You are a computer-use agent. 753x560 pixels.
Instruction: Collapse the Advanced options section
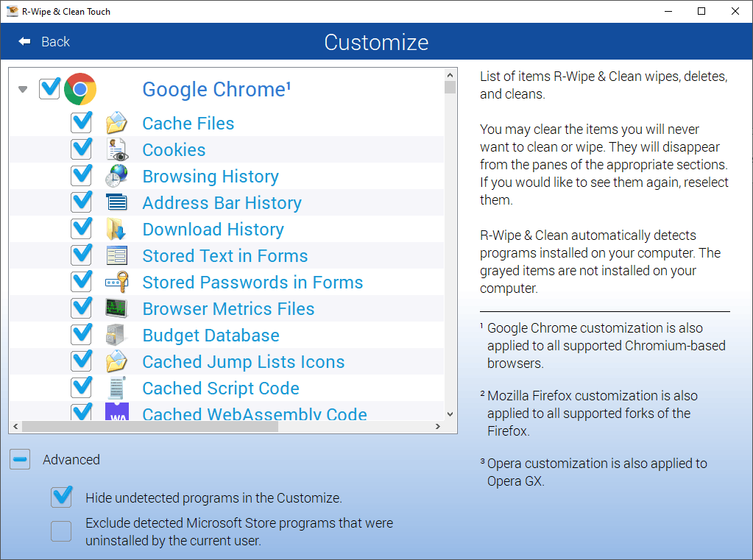click(x=20, y=460)
